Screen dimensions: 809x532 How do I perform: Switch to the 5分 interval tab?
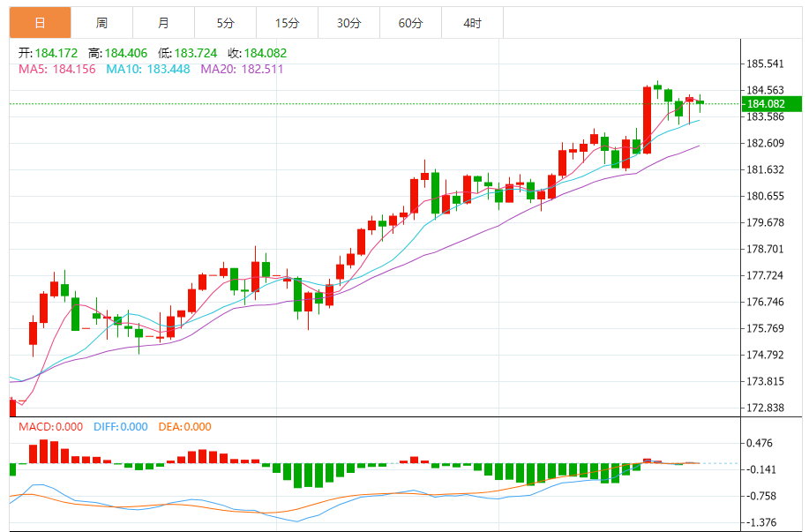coord(225,23)
